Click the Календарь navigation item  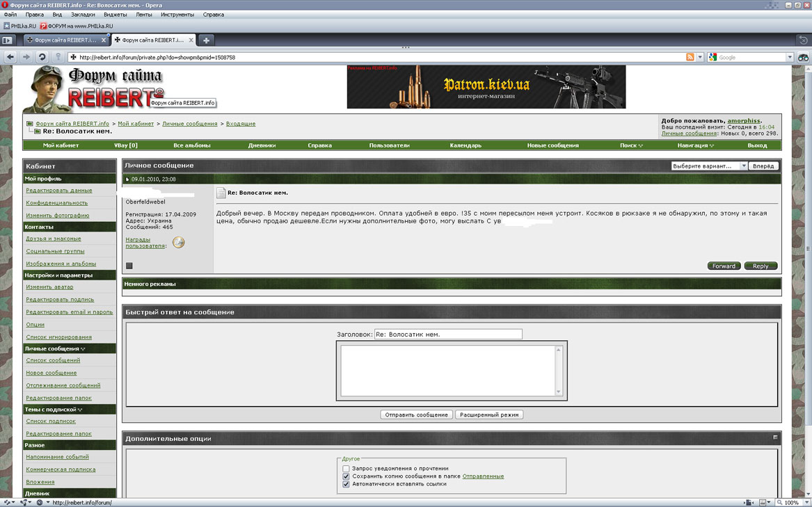coord(465,145)
